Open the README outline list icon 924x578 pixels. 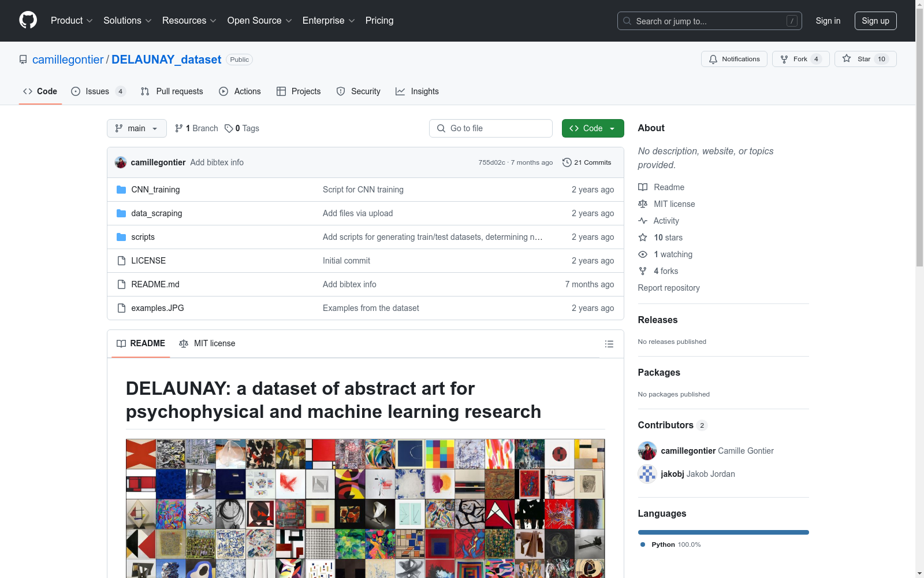(609, 344)
